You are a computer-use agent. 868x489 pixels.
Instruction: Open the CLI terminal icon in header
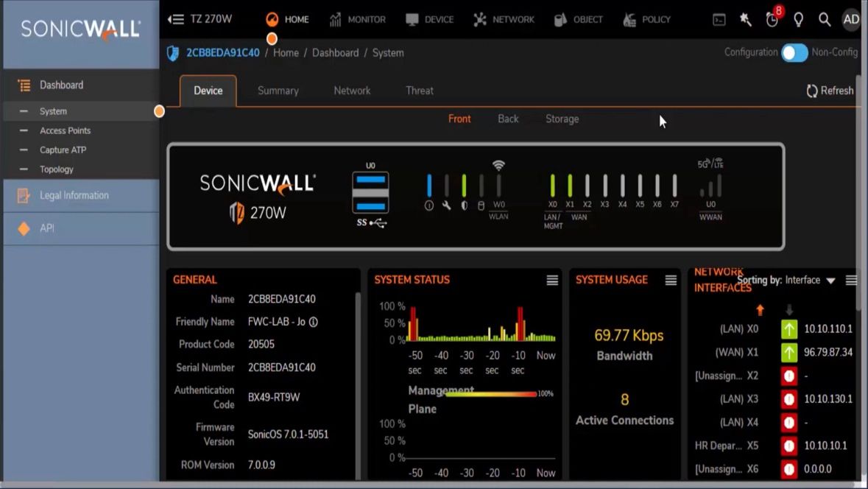(x=719, y=20)
